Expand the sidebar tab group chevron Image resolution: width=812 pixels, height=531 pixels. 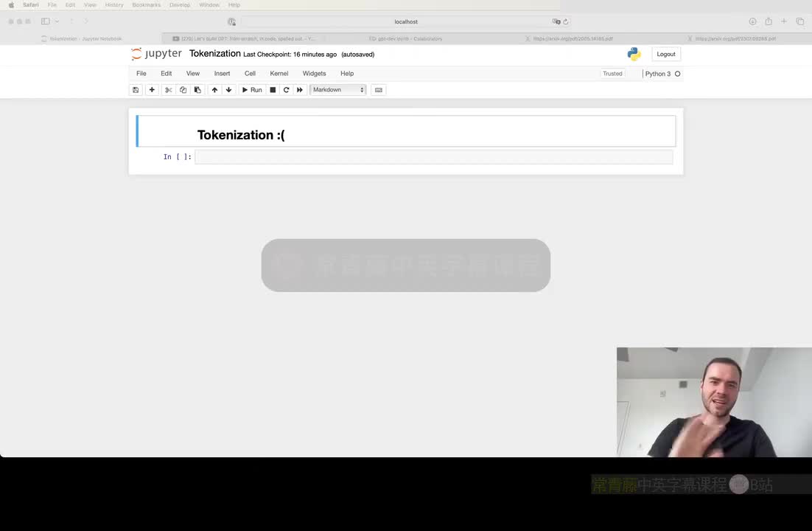point(57,21)
